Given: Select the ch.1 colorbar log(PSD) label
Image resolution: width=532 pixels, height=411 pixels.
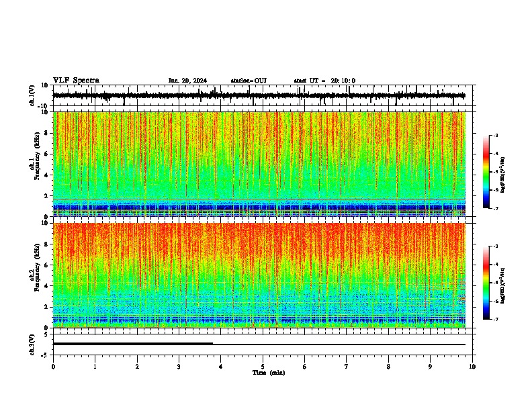Looking at the screenshot, I should click(502, 175).
